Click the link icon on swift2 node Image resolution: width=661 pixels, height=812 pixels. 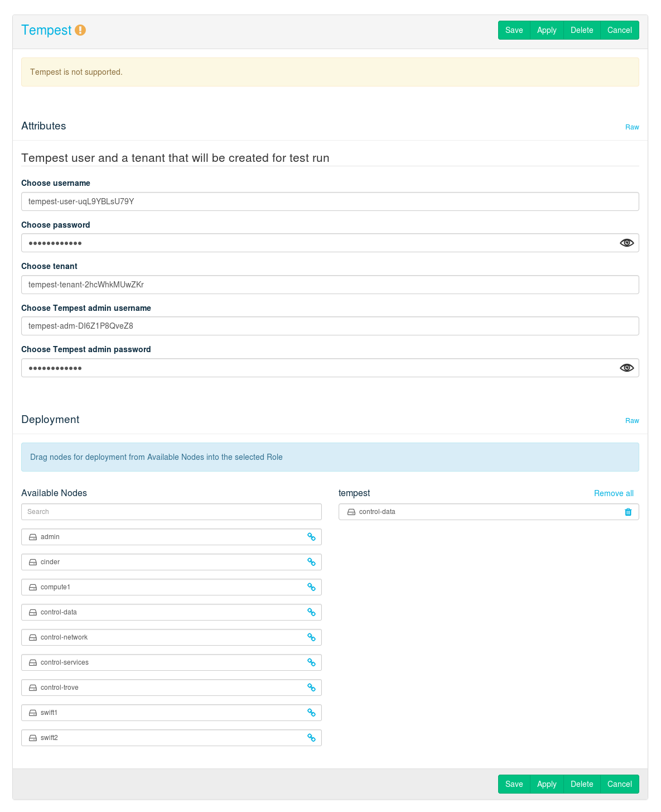(311, 738)
